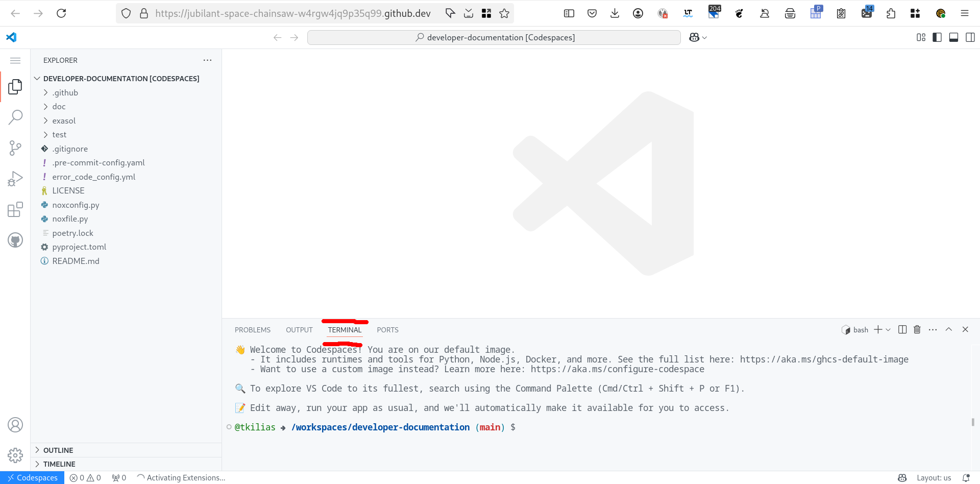
Task: Open the Manage gear icon
Action: (x=15, y=455)
